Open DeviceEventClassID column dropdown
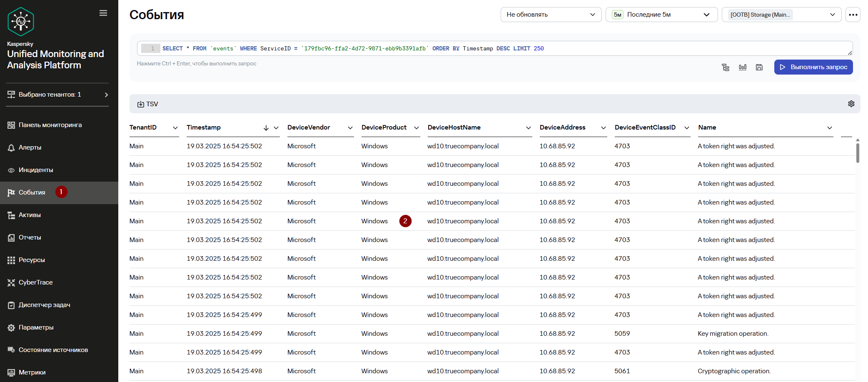Viewport: 868px width, 382px height. click(687, 128)
